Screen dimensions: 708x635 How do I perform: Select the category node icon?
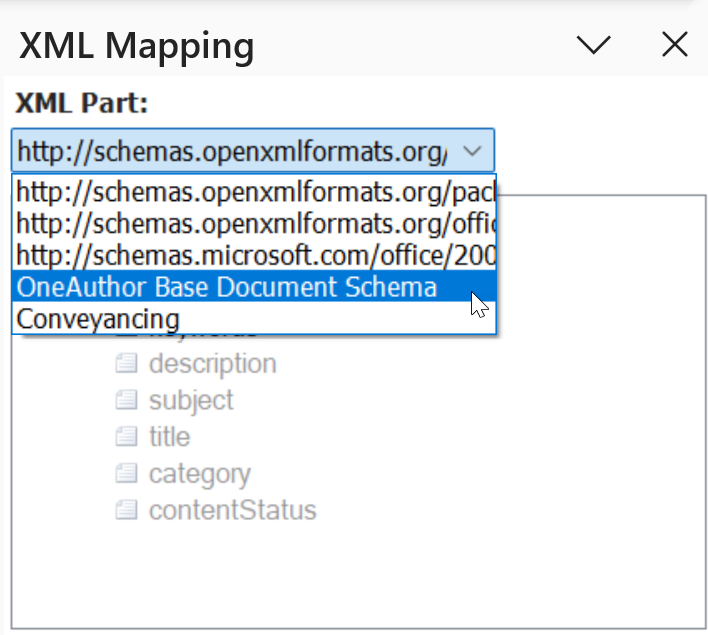pyautogui.click(x=126, y=473)
